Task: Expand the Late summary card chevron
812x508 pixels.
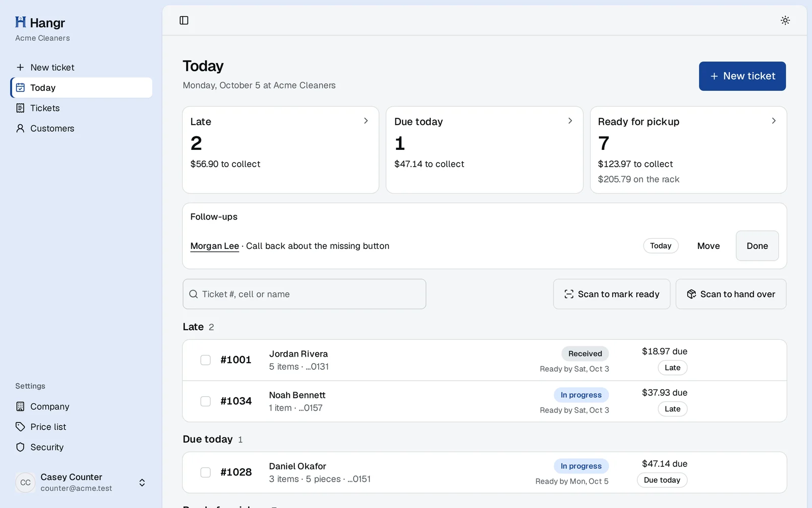Action: [366, 121]
